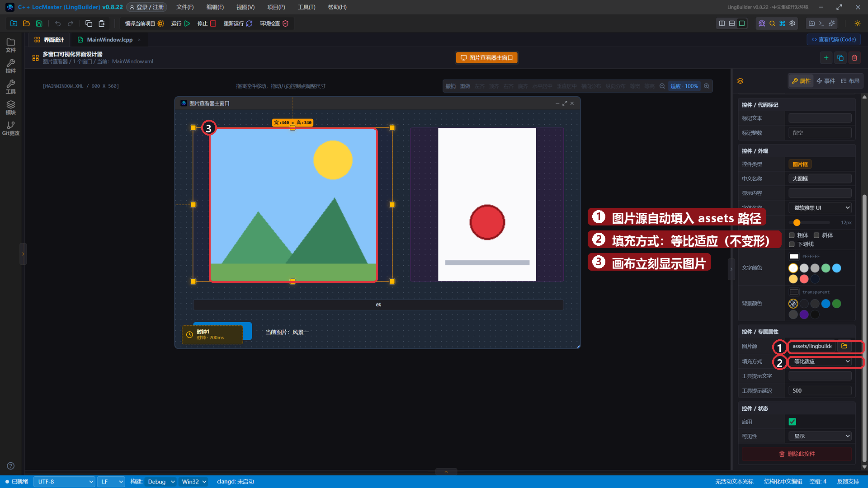Screen dimensions: 868x488
Task: Browse image source with folder icon
Action: (844, 346)
